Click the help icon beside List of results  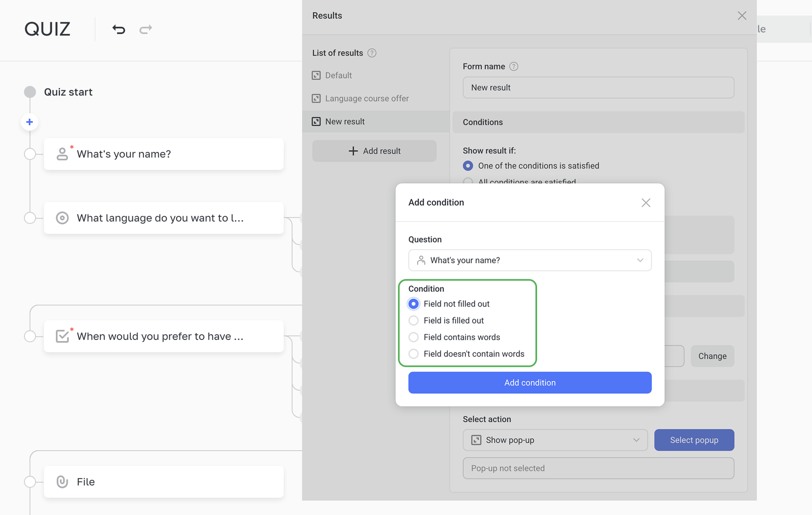(x=372, y=53)
